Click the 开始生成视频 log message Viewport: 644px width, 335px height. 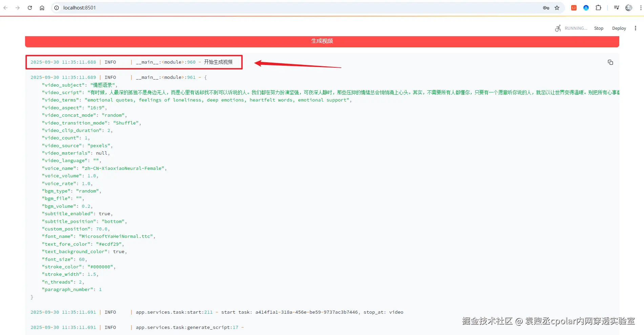pyautogui.click(x=218, y=62)
